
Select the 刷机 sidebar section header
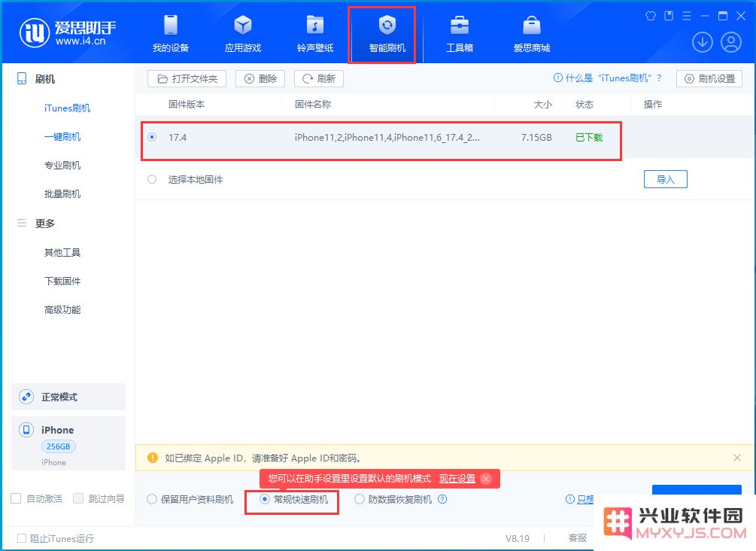(x=45, y=79)
